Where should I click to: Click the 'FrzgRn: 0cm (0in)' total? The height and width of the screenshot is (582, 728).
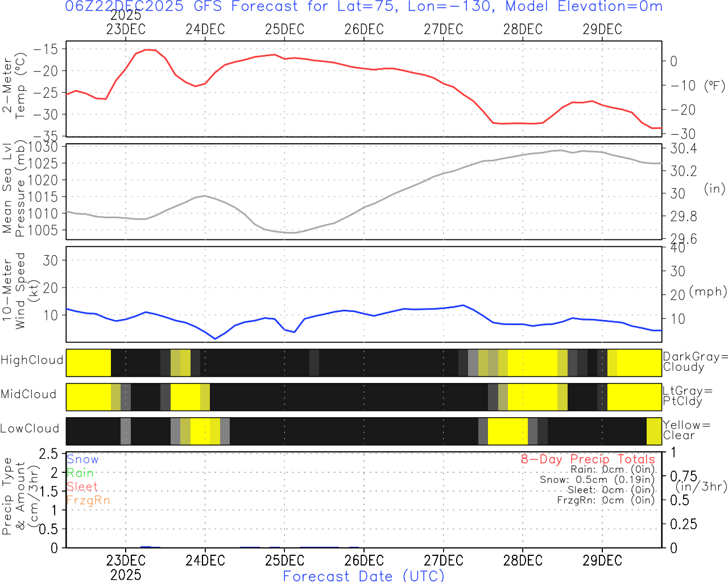click(x=606, y=500)
